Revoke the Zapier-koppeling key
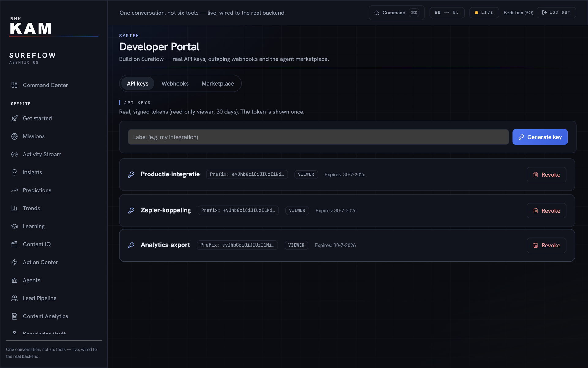This screenshot has height=368, width=588. (x=546, y=211)
